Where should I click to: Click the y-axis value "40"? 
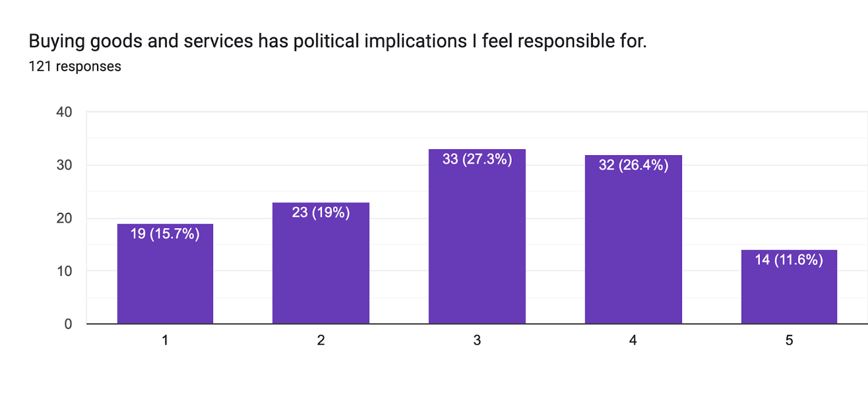point(64,112)
